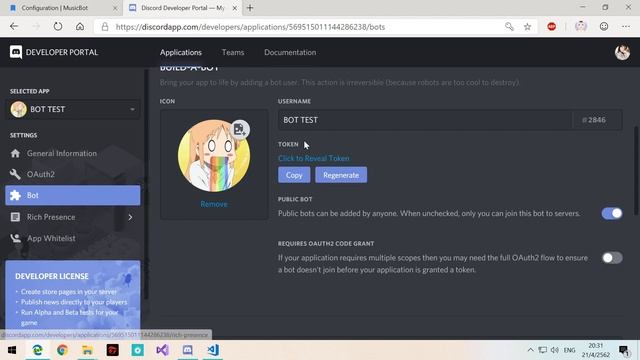Click the Copy token button
The image size is (640, 360).
coord(294,175)
